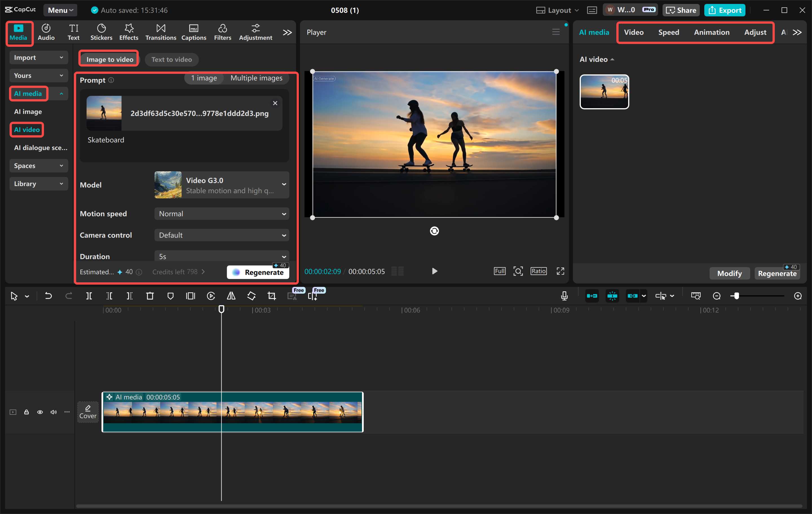Screen dimensions: 812x514
Task: Open the Filters panel
Action: click(222, 32)
